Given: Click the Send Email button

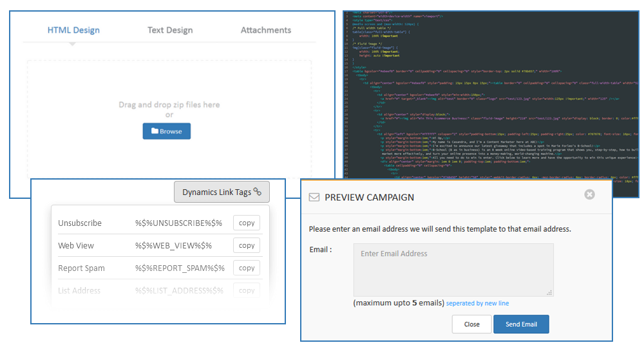Looking at the screenshot, I should pyautogui.click(x=521, y=324).
